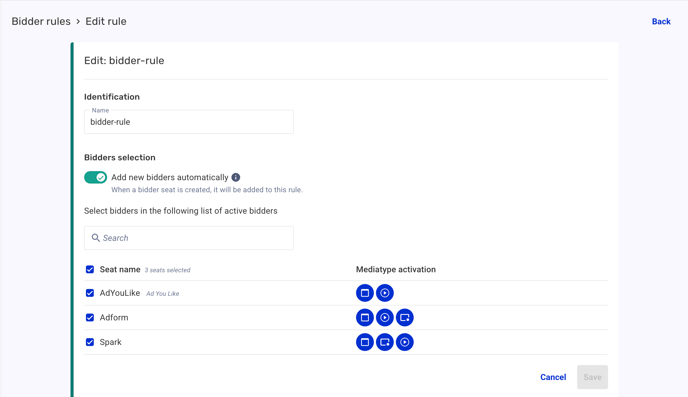Toggle banner mediatype icon for AdYouLike
The image size is (688, 397).
pos(365,293)
